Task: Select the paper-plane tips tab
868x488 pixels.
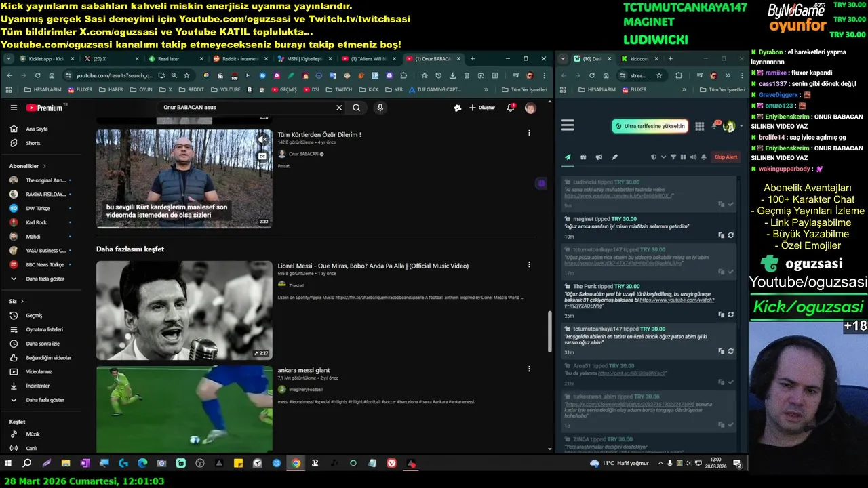Action: click(x=568, y=157)
